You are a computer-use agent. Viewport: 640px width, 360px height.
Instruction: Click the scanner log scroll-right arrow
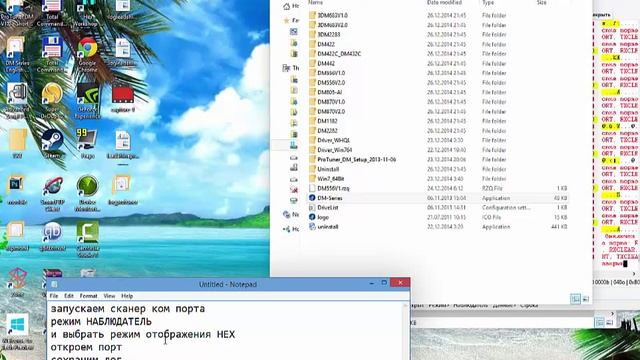coord(634,274)
